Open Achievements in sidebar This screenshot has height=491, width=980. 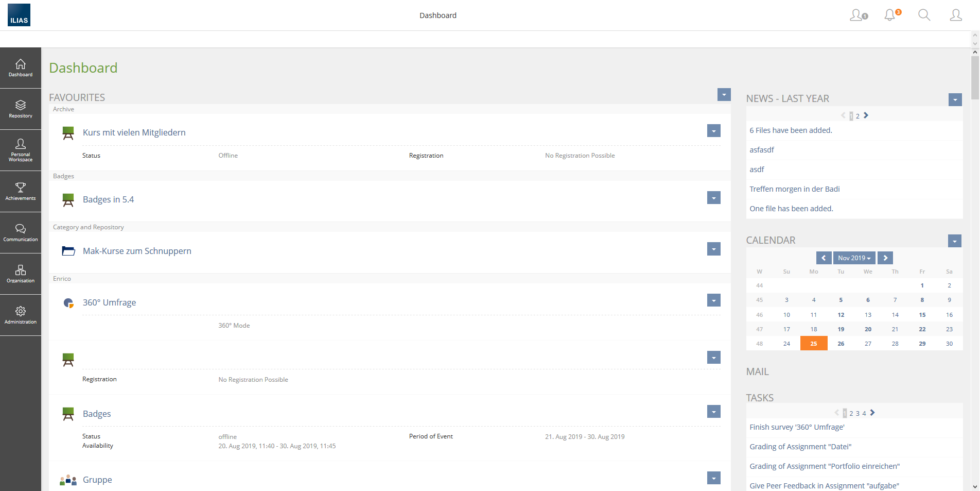coord(21,191)
